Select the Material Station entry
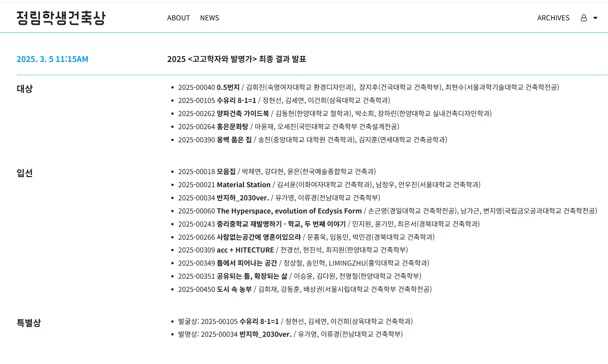The height and width of the screenshot is (364, 608). (x=329, y=185)
